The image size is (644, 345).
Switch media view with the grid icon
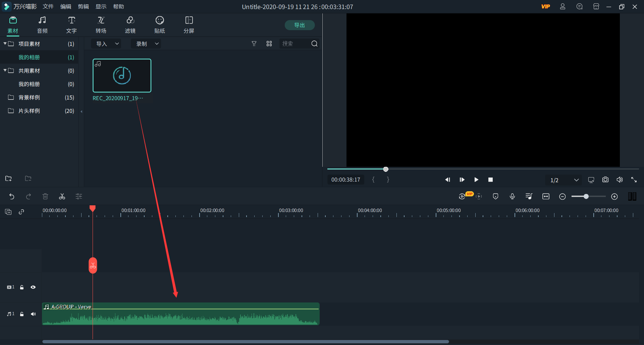(x=269, y=44)
